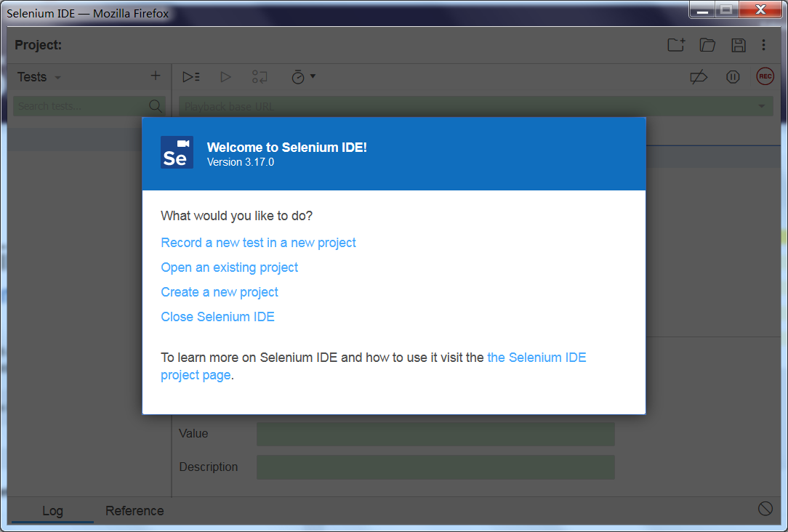Toggle pause on exceptions icon

tap(733, 77)
